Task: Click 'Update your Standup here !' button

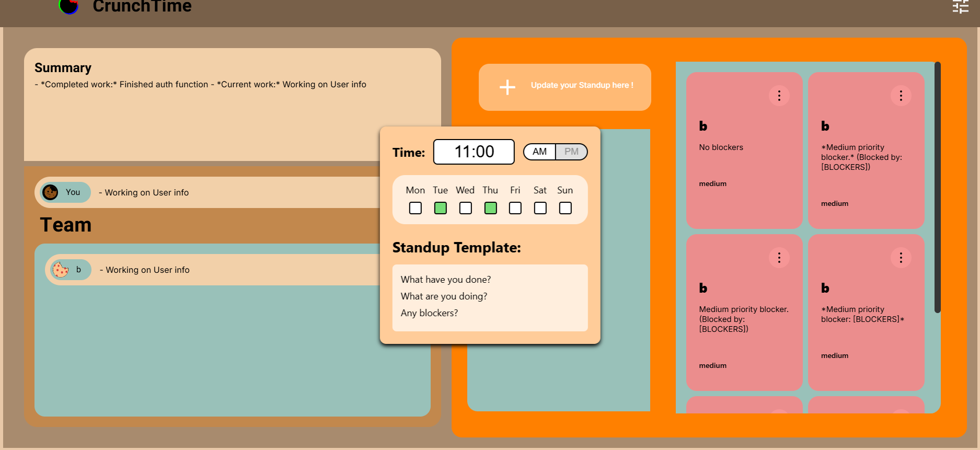Action: (564, 87)
